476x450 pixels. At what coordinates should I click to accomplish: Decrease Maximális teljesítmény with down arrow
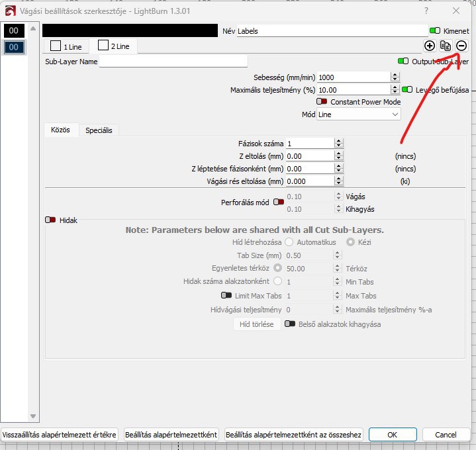tap(395, 92)
